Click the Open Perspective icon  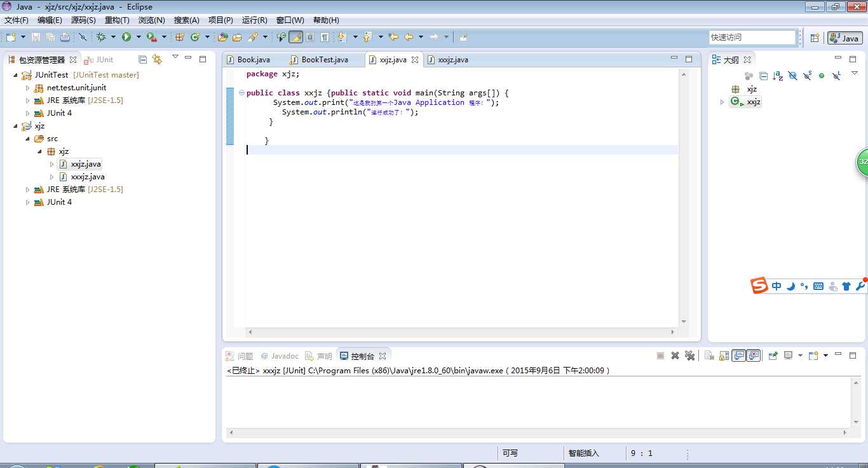[815, 38]
